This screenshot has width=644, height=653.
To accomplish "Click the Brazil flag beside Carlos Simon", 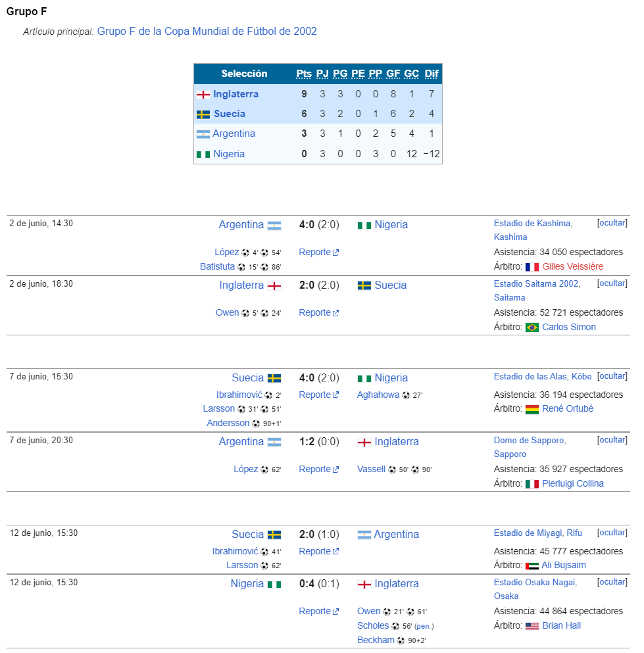I will [x=532, y=327].
